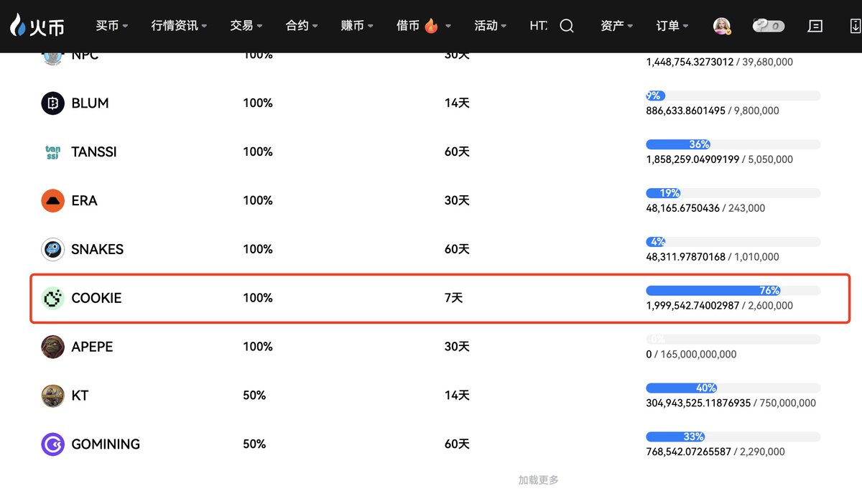Open the user avatar profile menu

click(x=722, y=26)
